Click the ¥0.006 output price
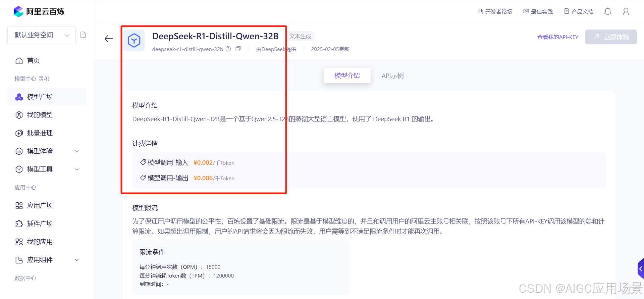The width and height of the screenshot is (644, 299). 203,178
